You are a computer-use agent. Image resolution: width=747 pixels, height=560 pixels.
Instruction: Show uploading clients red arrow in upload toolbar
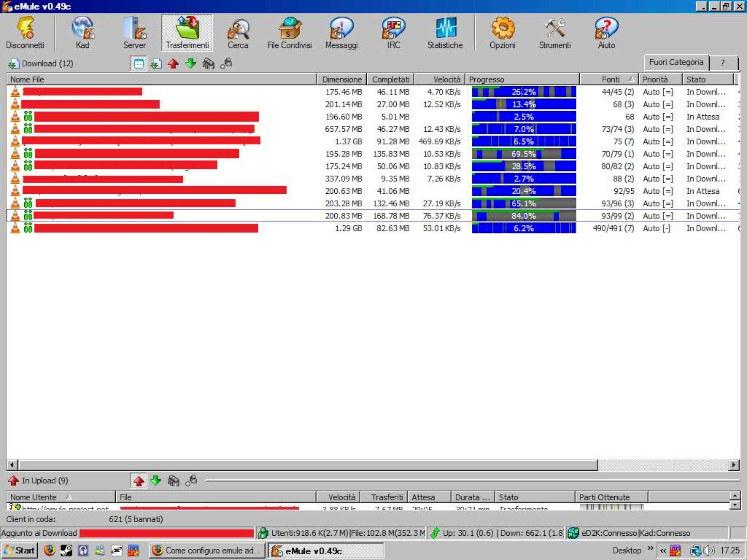point(139,481)
